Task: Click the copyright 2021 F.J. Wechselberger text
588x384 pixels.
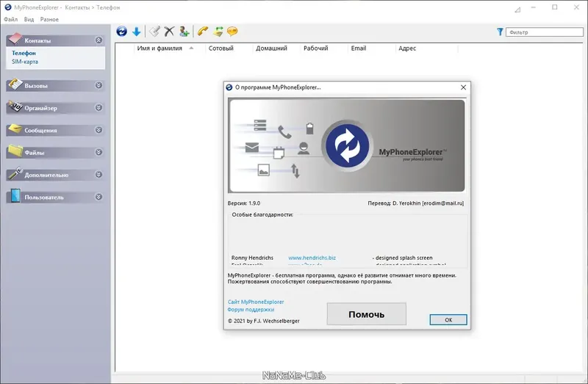Action: pos(264,321)
